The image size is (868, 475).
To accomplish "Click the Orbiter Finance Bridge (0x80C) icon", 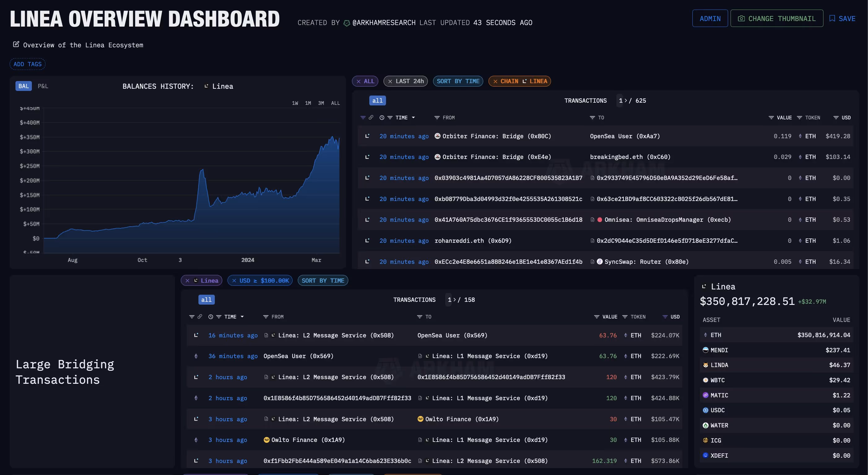I will point(437,136).
